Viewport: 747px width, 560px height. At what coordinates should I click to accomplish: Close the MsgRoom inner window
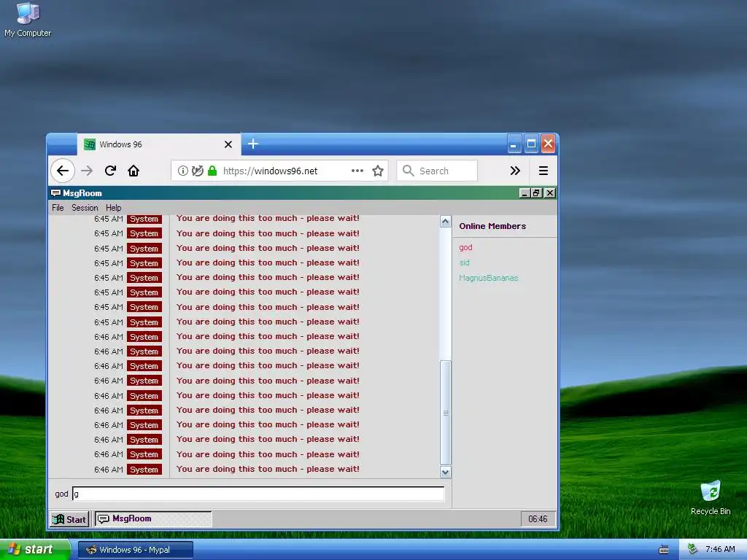(x=550, y=192)
